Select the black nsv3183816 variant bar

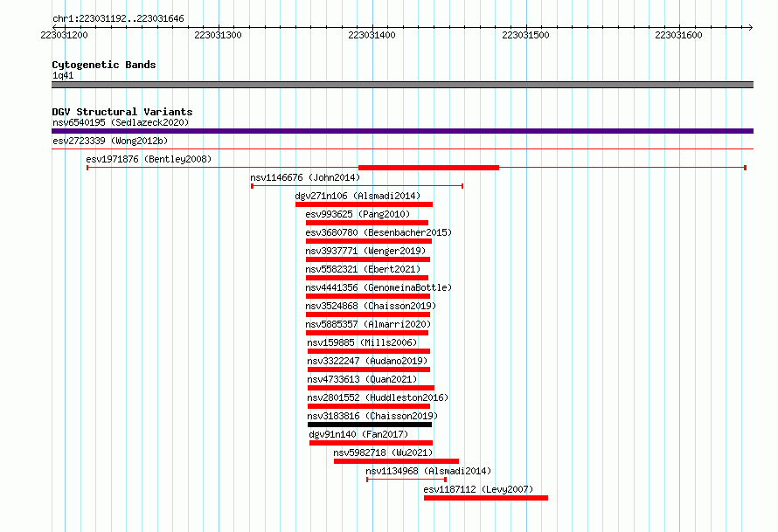pyautogui.click(x=370, y=425)
